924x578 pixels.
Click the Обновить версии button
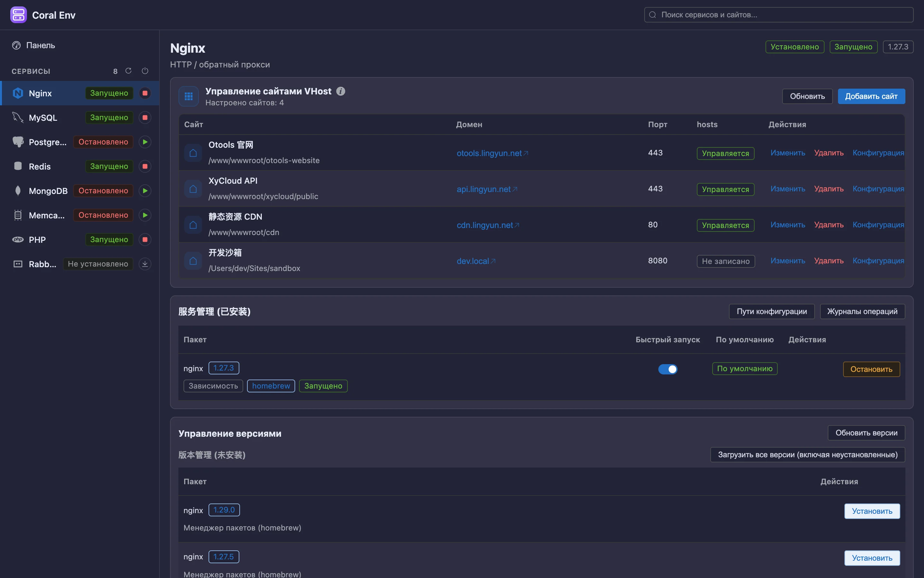click(866, 433)
